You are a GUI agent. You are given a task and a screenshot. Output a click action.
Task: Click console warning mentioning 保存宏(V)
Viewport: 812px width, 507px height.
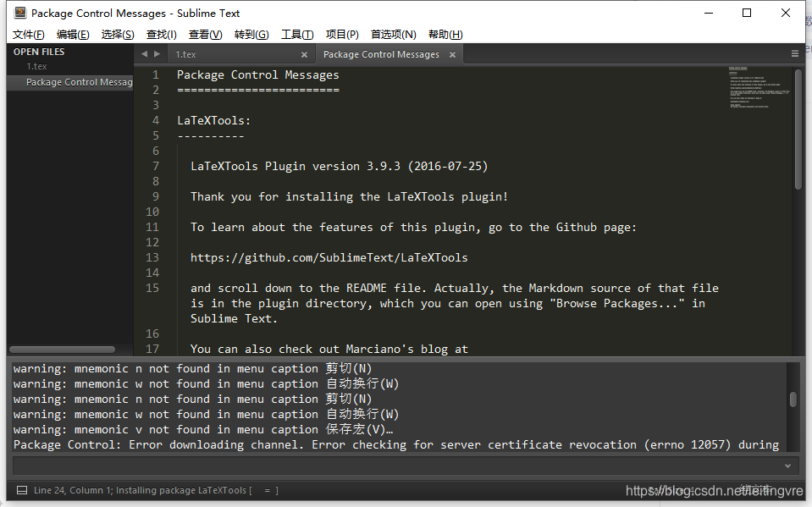[203, 430]
